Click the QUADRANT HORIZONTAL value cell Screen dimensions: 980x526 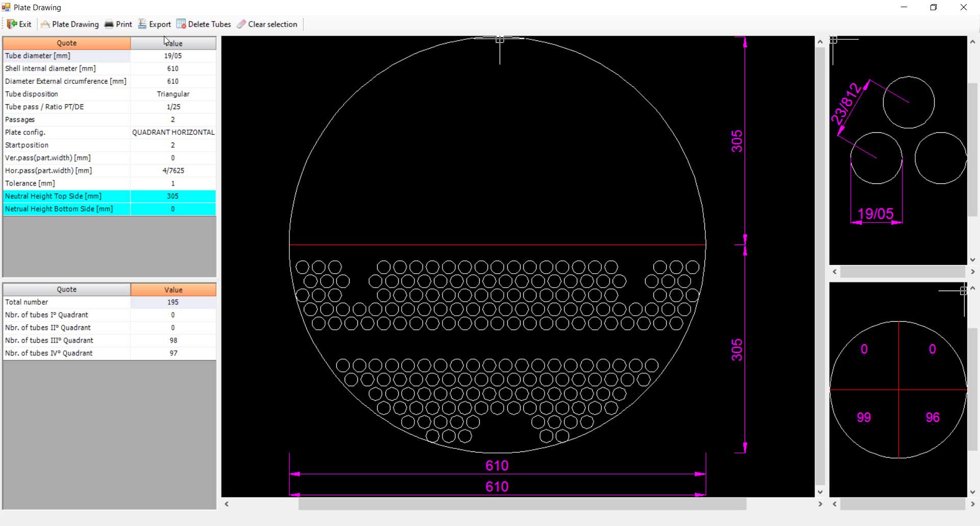tap(173, 132)
